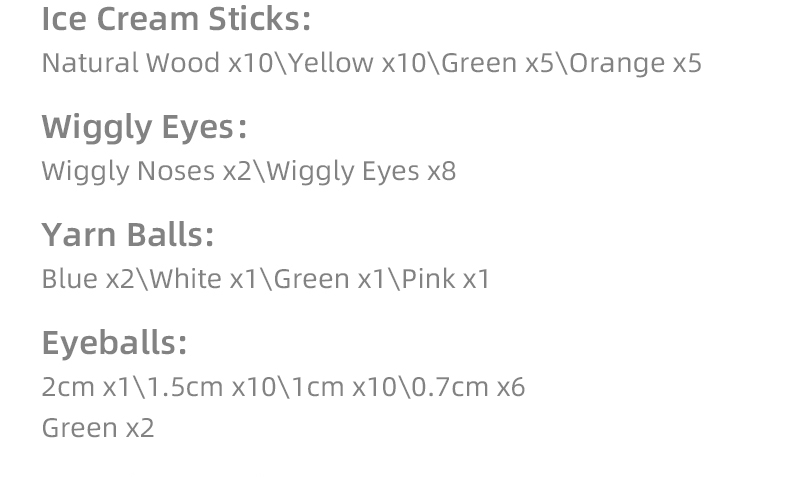Select the "Pink x1" item text

click(446, 279)
